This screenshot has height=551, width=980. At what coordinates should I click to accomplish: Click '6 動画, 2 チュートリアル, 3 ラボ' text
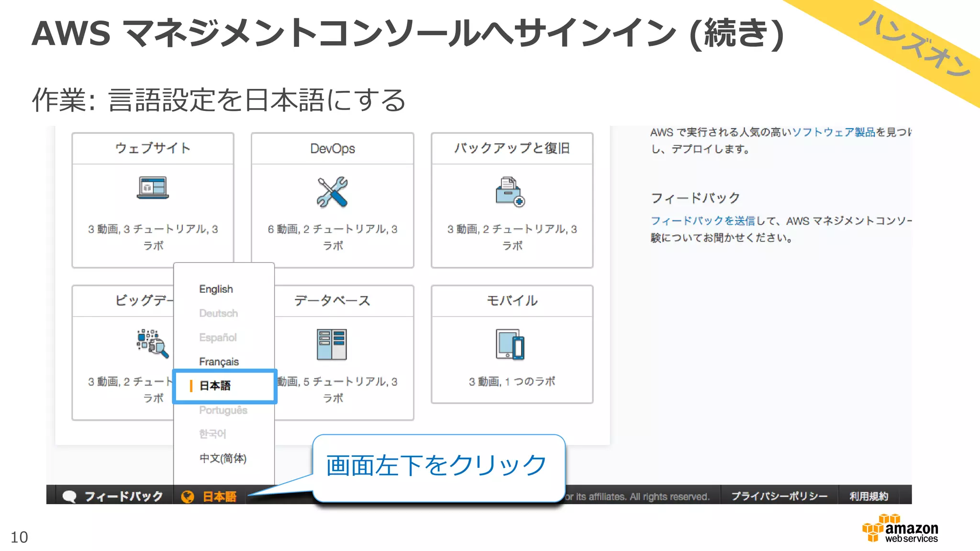tap(333, 237)
